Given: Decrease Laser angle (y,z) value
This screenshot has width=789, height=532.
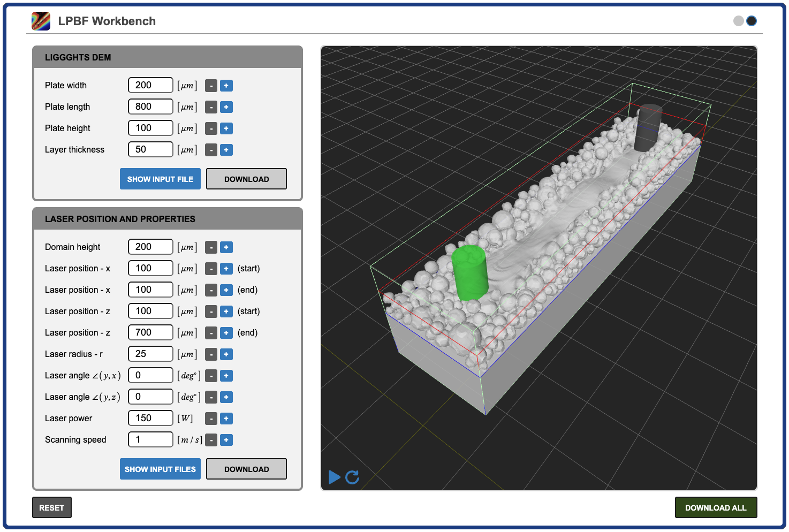Looking at the screenshot, I should point(211,397).
